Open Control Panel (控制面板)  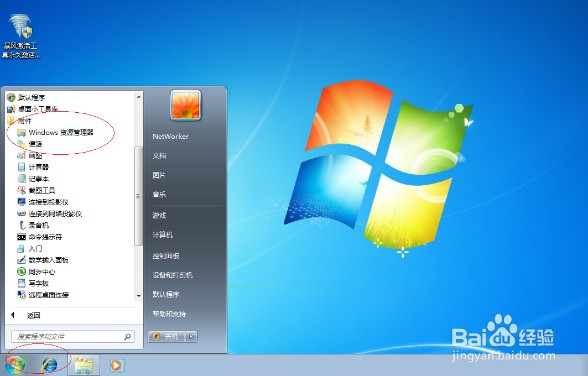166,256
